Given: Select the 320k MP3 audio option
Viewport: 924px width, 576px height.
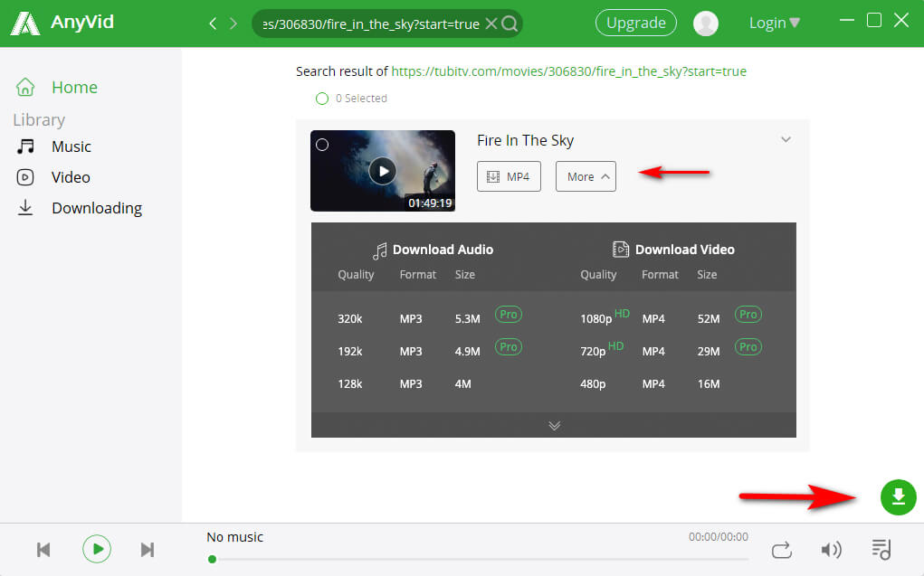Looking at the screenshot, I should click(x=409, y=318).
